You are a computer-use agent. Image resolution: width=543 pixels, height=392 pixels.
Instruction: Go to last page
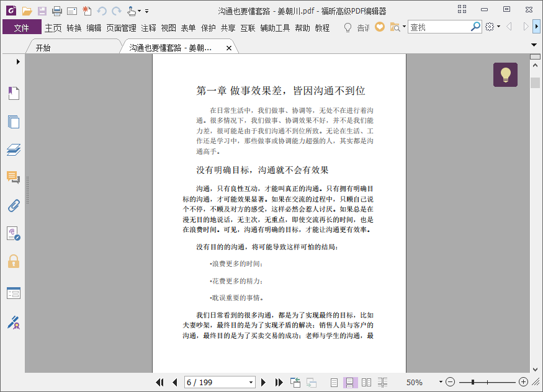click(279, 382)
